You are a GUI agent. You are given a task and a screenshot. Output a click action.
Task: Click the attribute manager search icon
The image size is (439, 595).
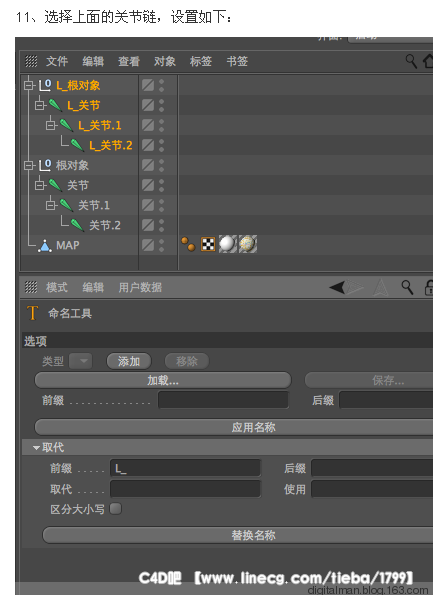coord(408,288)
